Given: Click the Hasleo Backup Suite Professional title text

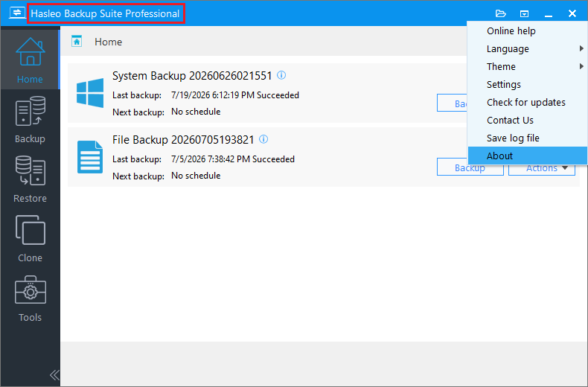Looking at the screenshot, I should click(105, 13).
